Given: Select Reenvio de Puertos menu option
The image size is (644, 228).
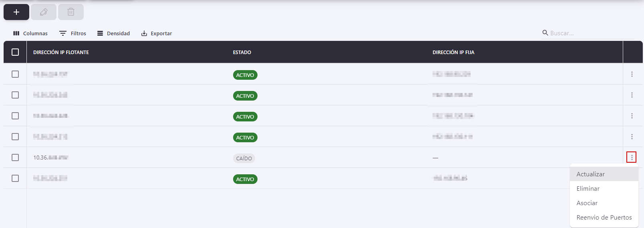Looking at the screenshot, I should click(x=604, y=218).
